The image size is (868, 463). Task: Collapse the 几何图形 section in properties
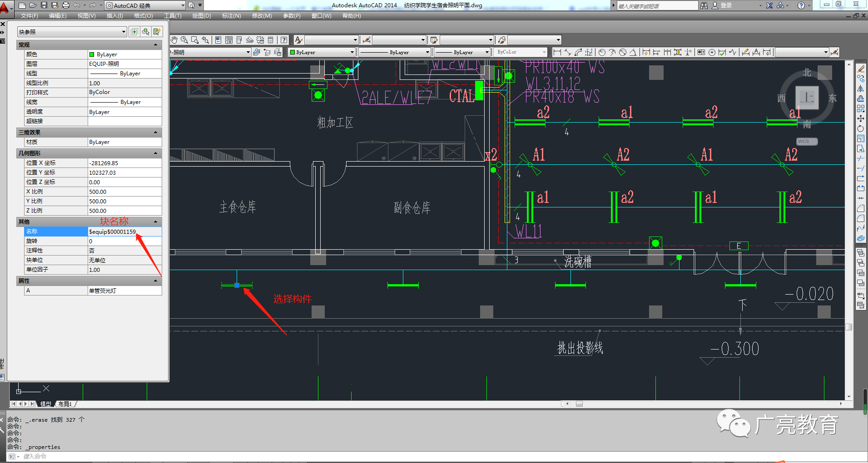tap(156, 153)
